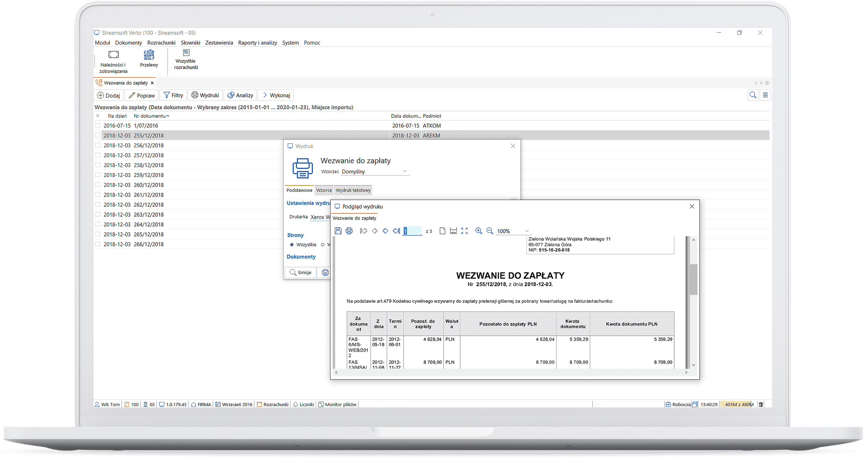The height and width of the screenshot is (472, 868).
Task: Click Liczniki bell in status bar
Action: click(x=304, y=404)
